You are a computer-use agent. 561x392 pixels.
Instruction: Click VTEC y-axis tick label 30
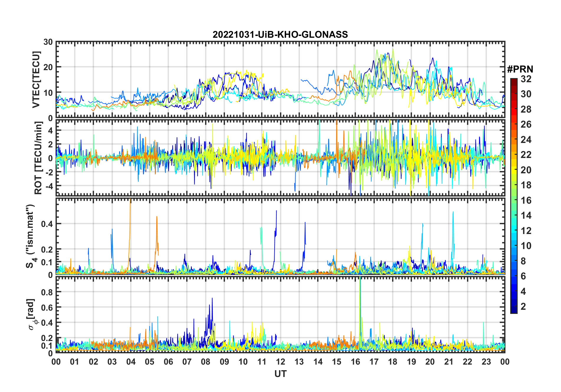(x=48, y=42)
